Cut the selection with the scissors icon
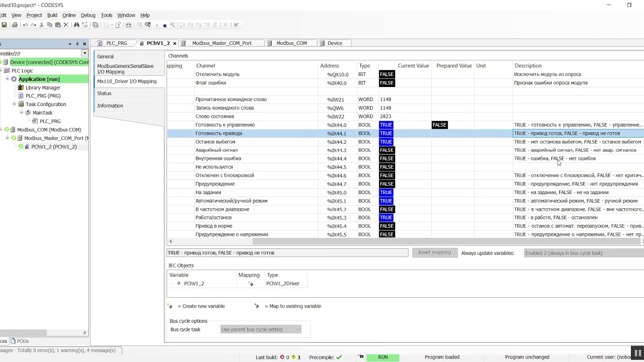644x362 pixels. click(x=42, y=25)
